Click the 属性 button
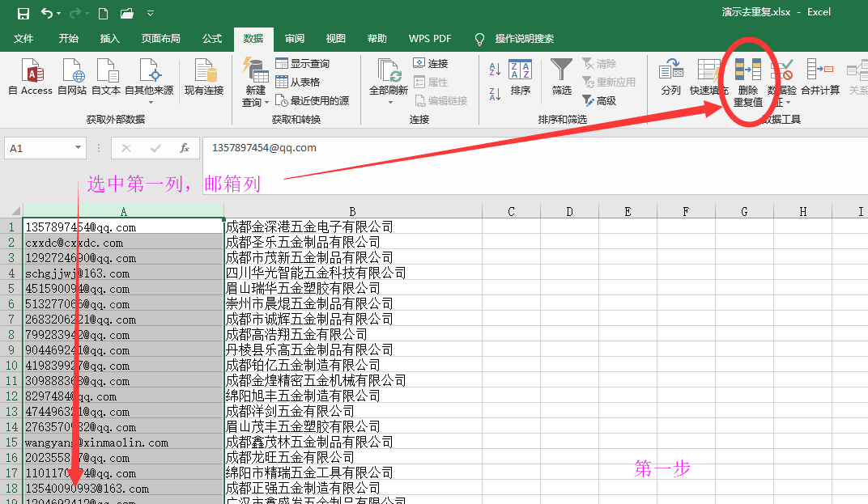Image resolution: width=868 pixels, height=504 pixels. (x=431, y=82)
